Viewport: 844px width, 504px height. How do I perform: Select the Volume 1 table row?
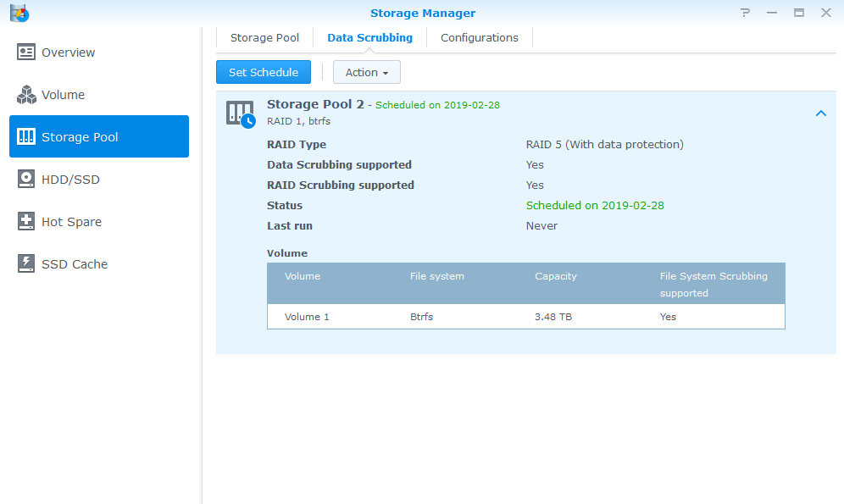coord(525,317)
